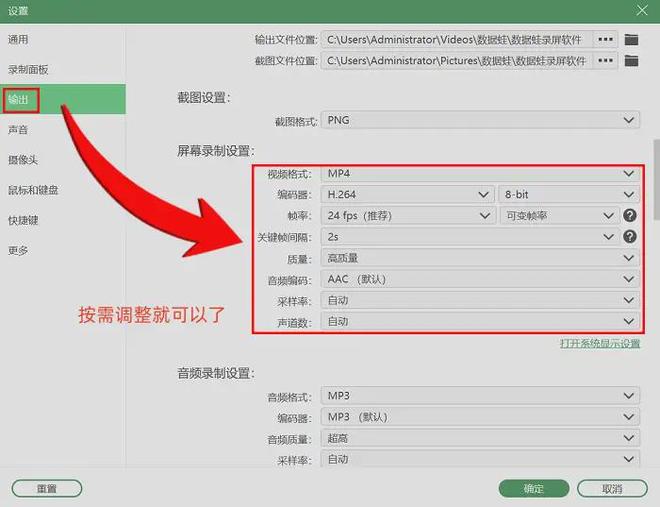Close the settings dialog
Image resolution: width=660 pixels, height=507 pixels.
pyautogui.click(x=642, y=10)
